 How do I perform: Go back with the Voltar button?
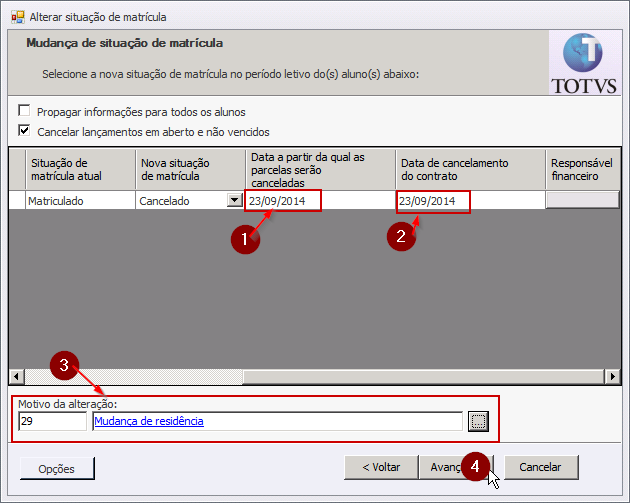381,467
